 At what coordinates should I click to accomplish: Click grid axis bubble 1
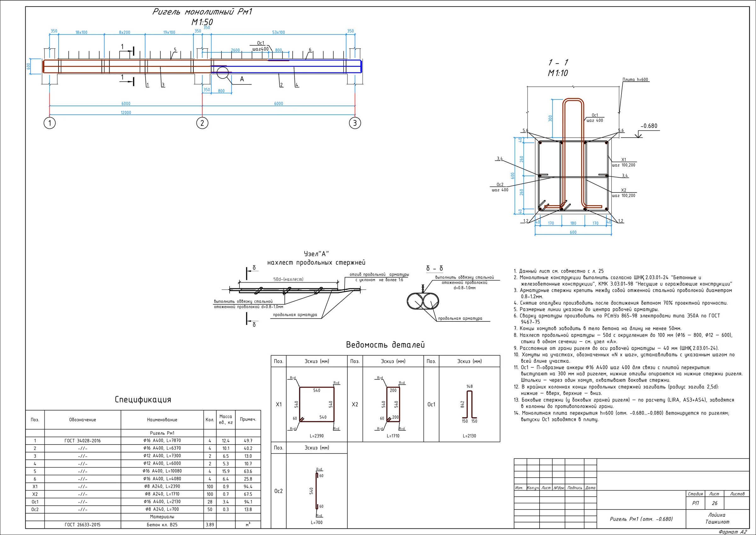(50, 123)
